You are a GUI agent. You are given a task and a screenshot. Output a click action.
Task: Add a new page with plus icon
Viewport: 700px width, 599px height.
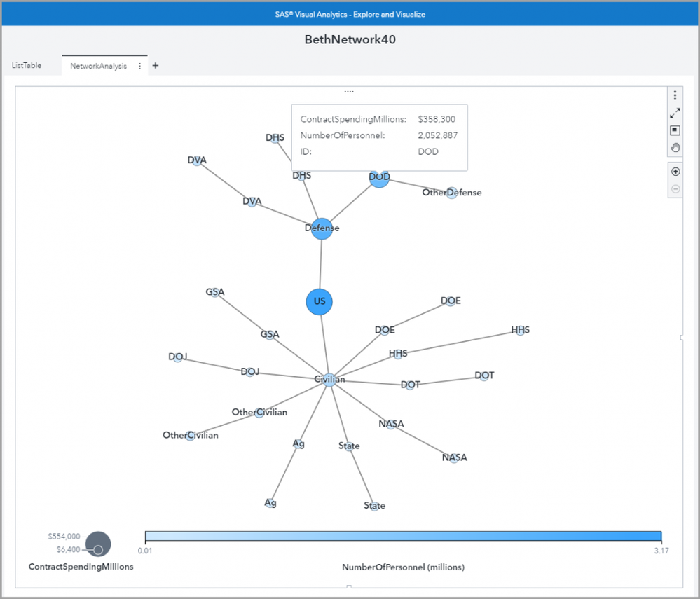pyautogui.click(x=156, y=66)
